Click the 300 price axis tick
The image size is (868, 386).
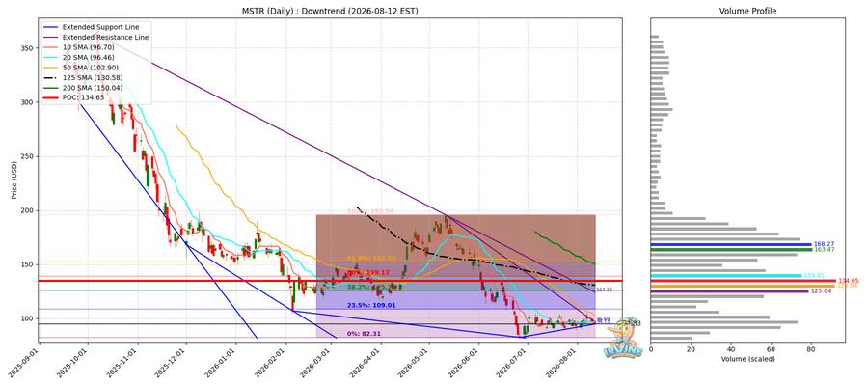click(x=27, y=102)
